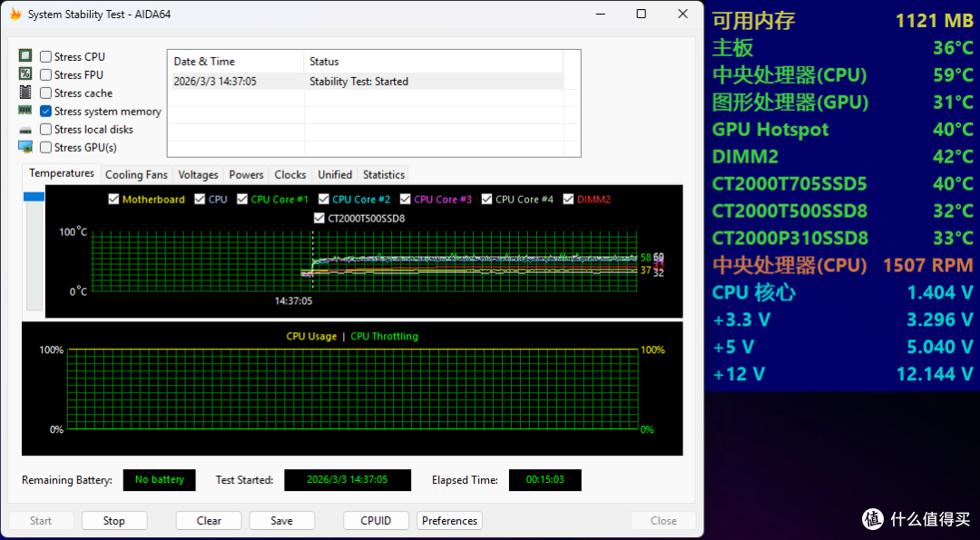Open the Unified tab
This screenshot has width=980, height=540.
click(335, 175)
